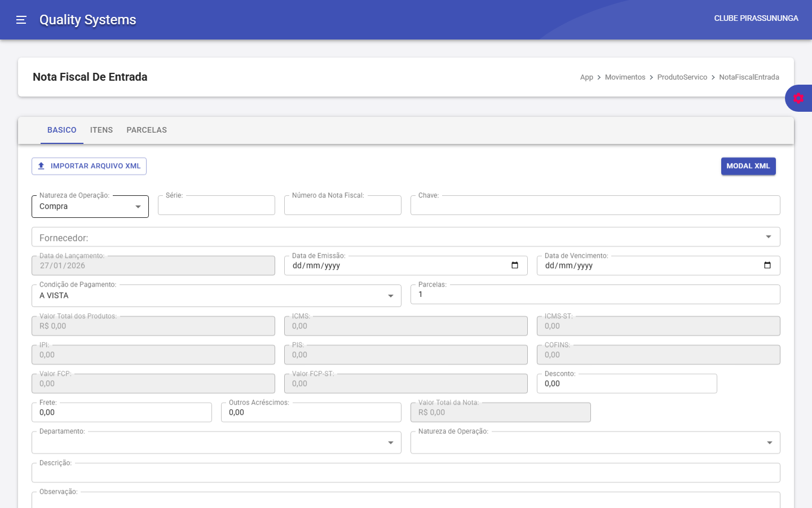Click the pink settings gear icon
The image size is (812, 508).
click(x=798, y=98)
